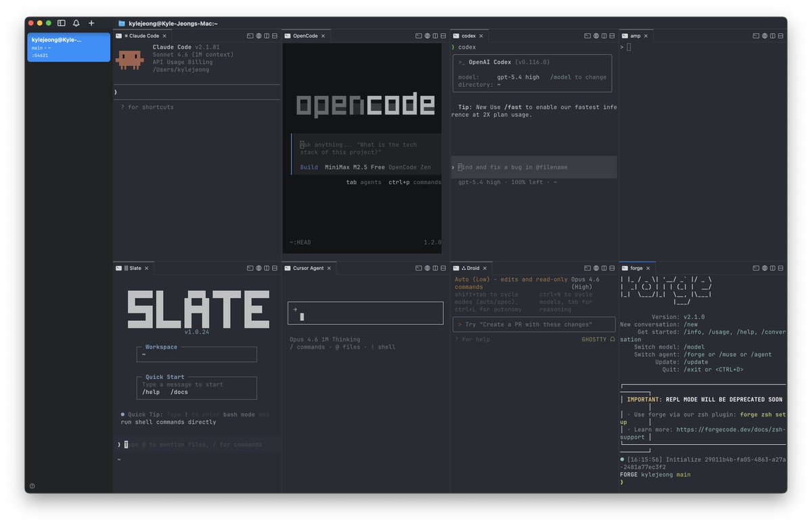
Task: Split amp pane to the right
Action: coord(772,36)
